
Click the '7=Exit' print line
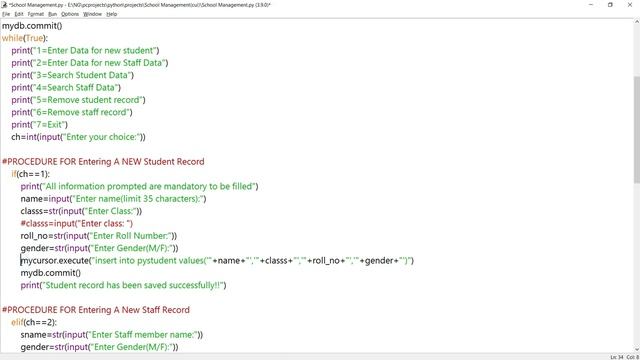(40, 124)
